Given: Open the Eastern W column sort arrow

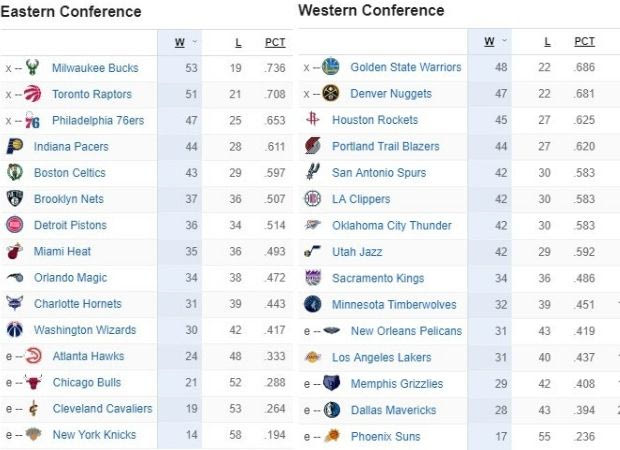Looking at the screenshot, I should 194,42.
